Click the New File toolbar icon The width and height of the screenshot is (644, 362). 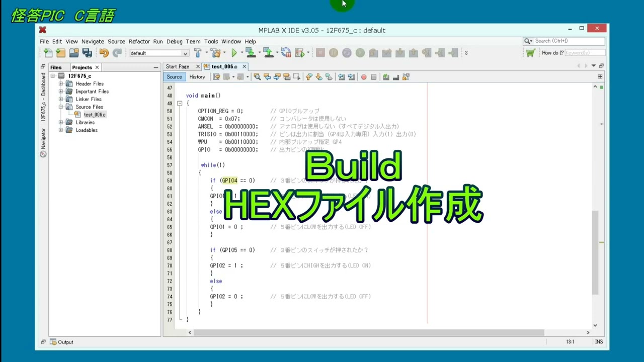[x=48, y=53]
